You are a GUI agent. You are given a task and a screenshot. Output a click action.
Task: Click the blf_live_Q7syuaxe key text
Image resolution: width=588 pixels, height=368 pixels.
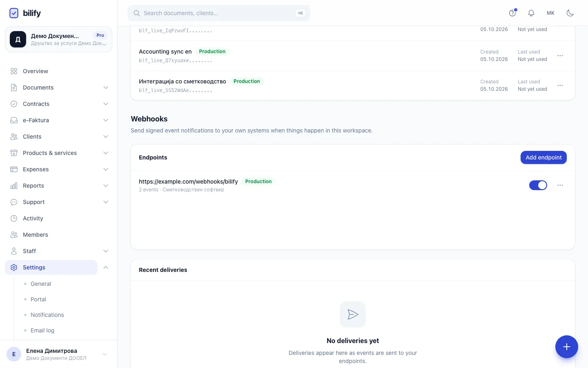pyautogui.click(x=176, y=61)
